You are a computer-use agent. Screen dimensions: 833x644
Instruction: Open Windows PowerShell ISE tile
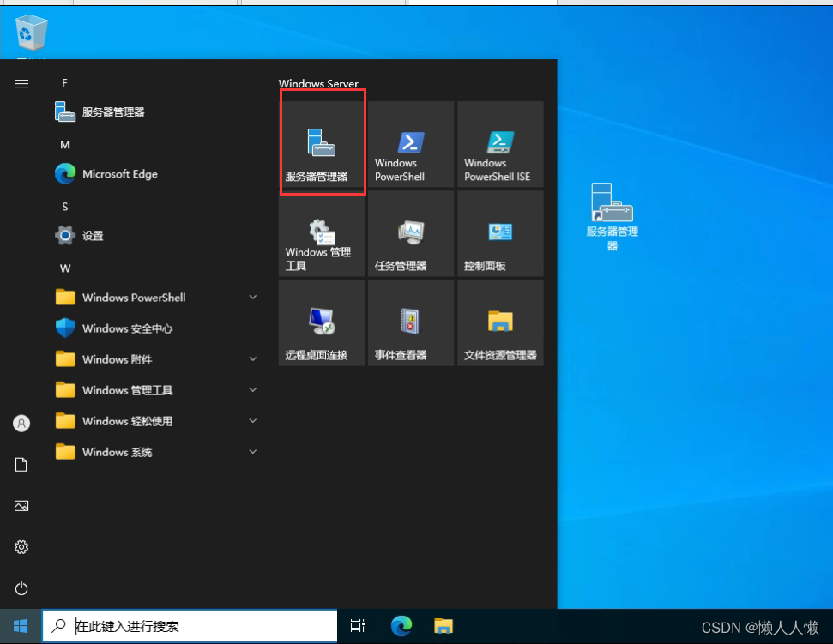pyautogui.click(x=499, y=144)
